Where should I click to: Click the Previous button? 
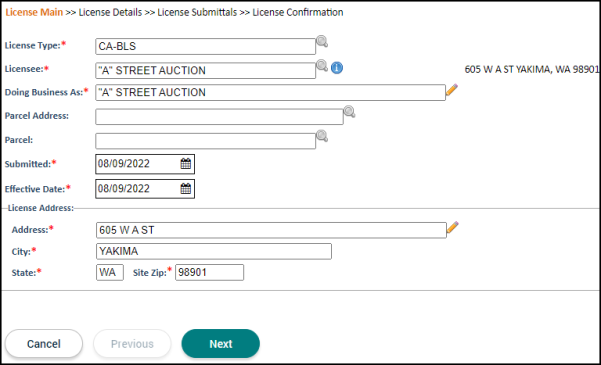coord(132,344)
